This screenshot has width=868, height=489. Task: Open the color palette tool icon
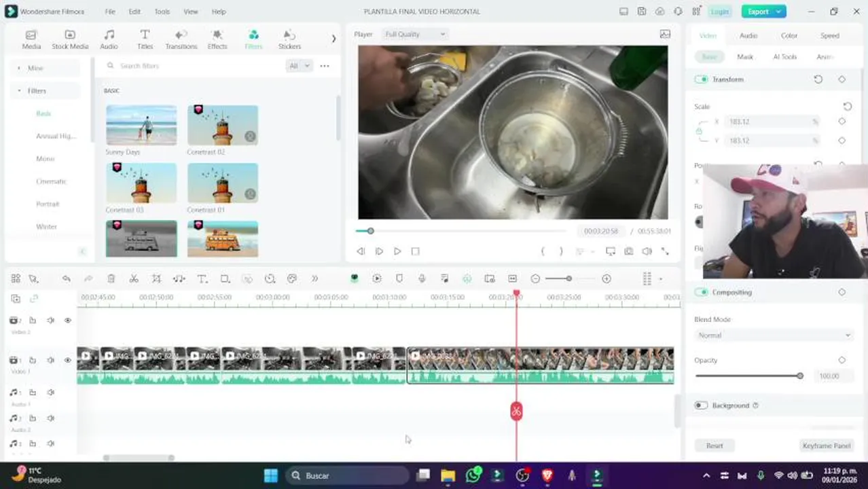tap(292, 278)
